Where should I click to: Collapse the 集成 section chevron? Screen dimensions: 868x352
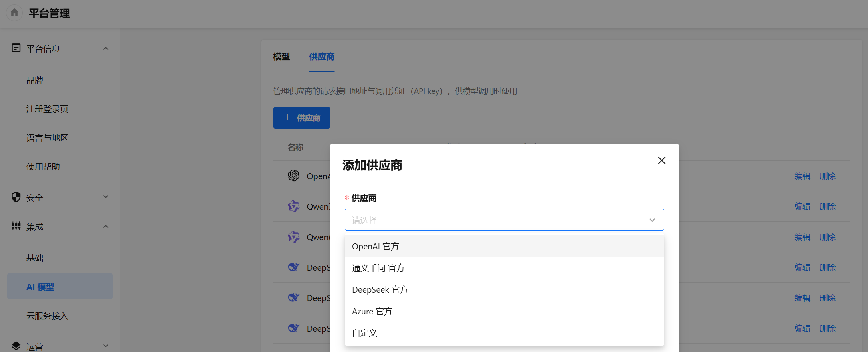tap(106, 227)
